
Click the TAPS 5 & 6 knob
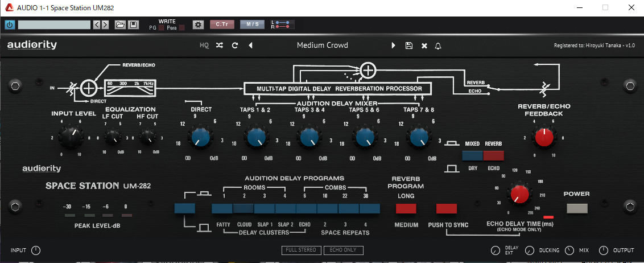pos(364,138)
